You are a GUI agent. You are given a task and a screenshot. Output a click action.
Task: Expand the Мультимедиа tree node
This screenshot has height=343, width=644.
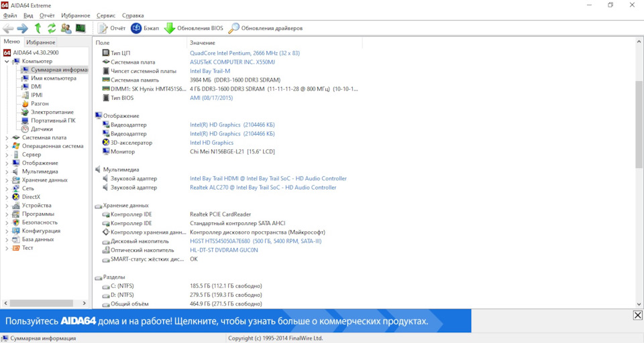pos(7,172)
